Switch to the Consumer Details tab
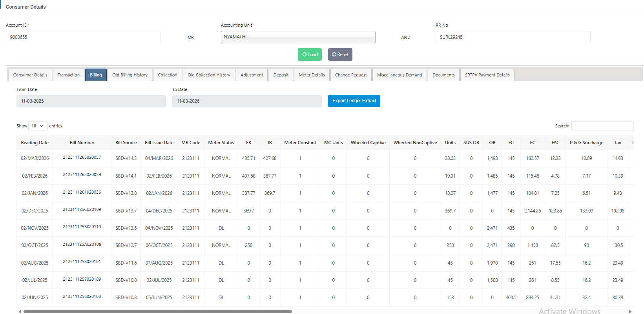 [x=30, y=75]
